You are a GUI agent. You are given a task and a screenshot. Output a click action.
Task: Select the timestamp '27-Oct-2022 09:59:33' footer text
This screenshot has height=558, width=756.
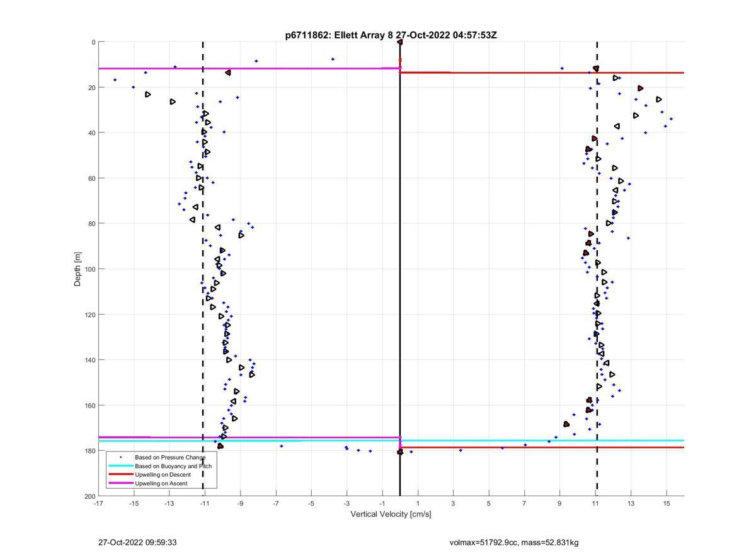point(137,542)
